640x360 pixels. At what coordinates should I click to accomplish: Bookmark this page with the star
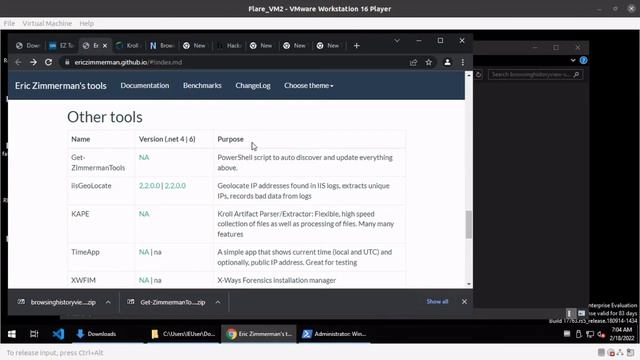429,62
